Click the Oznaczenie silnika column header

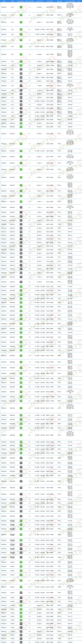pyautogui.click(x=70, y=1)
